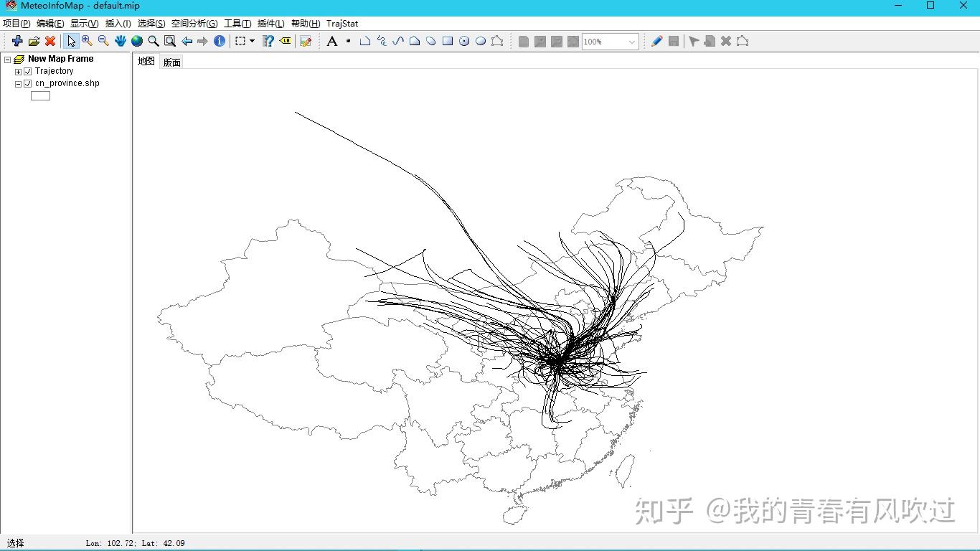The width and height of the screenshot is (980, 551).
Task: Select the arrow pointer tool
Action: click(x=71, y=42)
